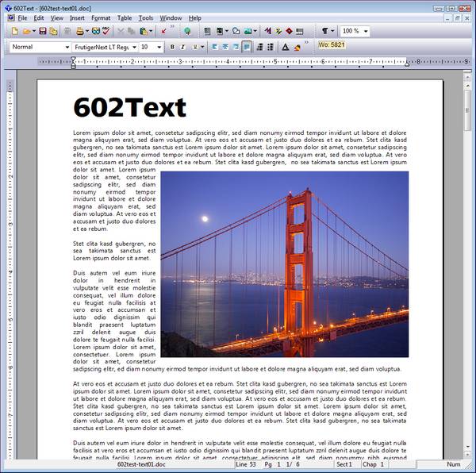Show more buttons on the standard toolbar chevron
The height and width of the screenshot is (473, 476).
click(x=172, y=27)
